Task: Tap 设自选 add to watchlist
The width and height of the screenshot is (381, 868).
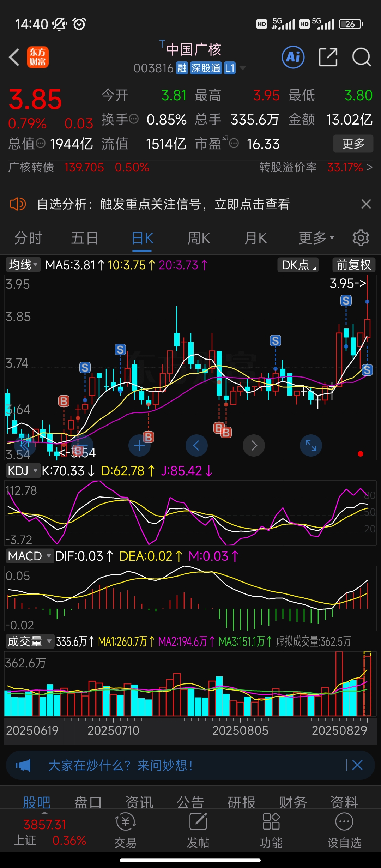Action: pyautogui.click(x=344, y=831)
